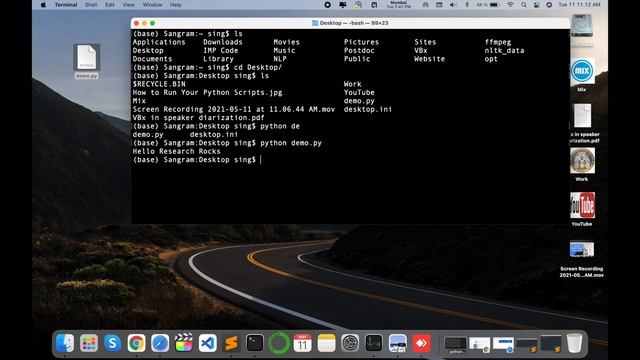Open the Terminal application menu
This screenshot has height=360, width=640.
[66, 5]
